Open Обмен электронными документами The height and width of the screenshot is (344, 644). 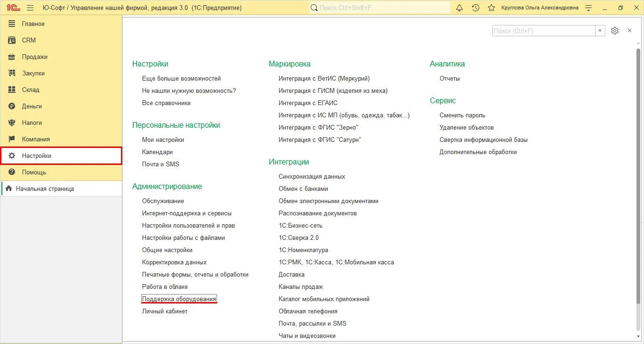click(x=329, y=201)
